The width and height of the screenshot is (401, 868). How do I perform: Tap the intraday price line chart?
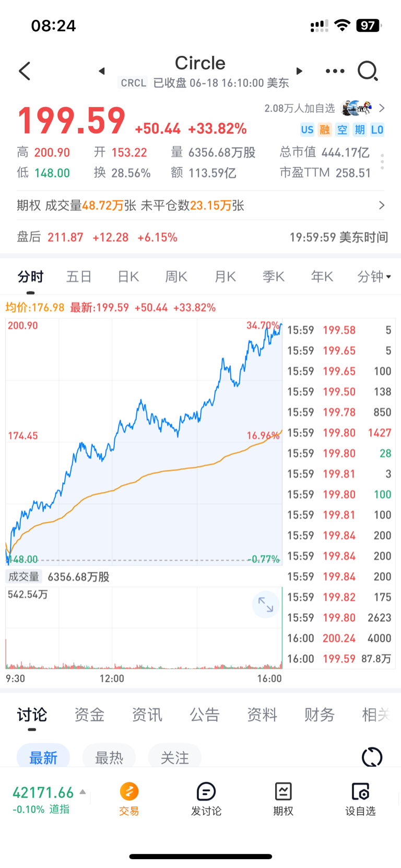(x=144, y=442)
